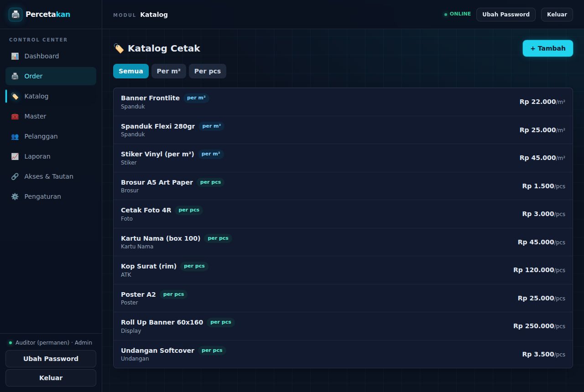Click the Percetakan printer logo icon
The width and height of the screenshot is (584, 392).
tap(16, 14)
